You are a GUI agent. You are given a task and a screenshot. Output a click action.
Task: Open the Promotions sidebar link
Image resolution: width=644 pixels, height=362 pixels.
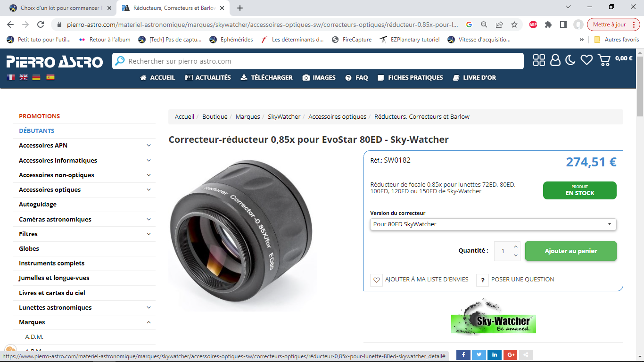tap(40, 116)
